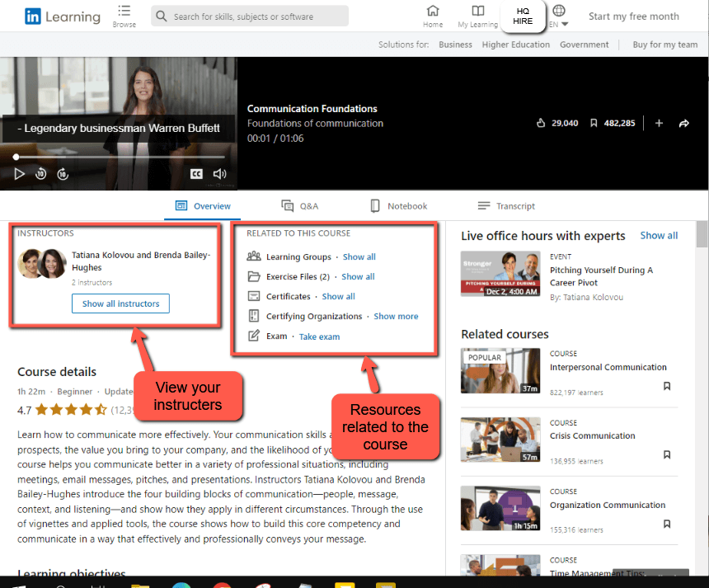Share the Communication Foundations course
Screen dimensions: 709x588
click(x=684, y=122)
